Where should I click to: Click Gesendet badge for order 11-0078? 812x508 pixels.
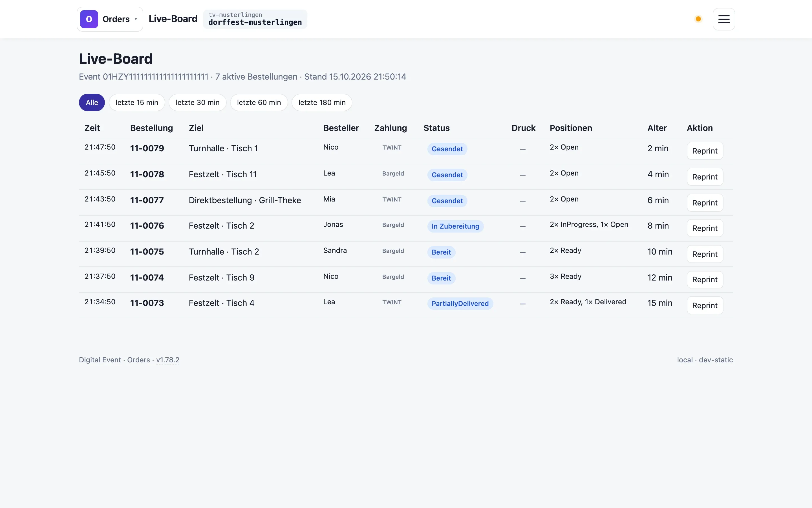(447, 175)
